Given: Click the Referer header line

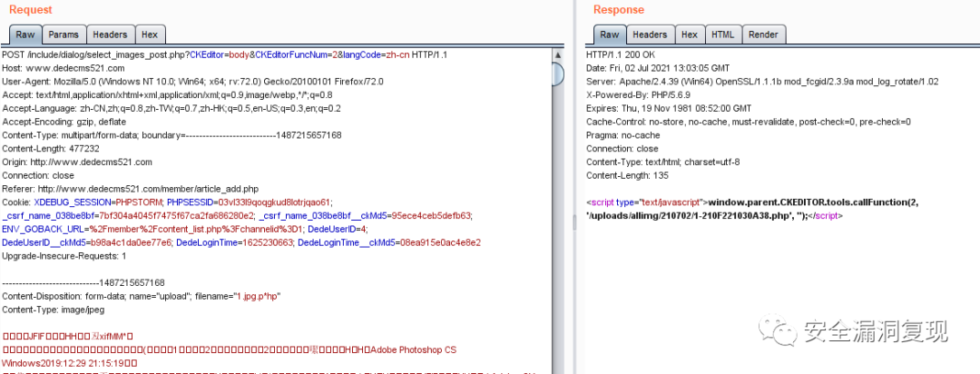Looking at the screenshot, I should [x=130, y=189].
